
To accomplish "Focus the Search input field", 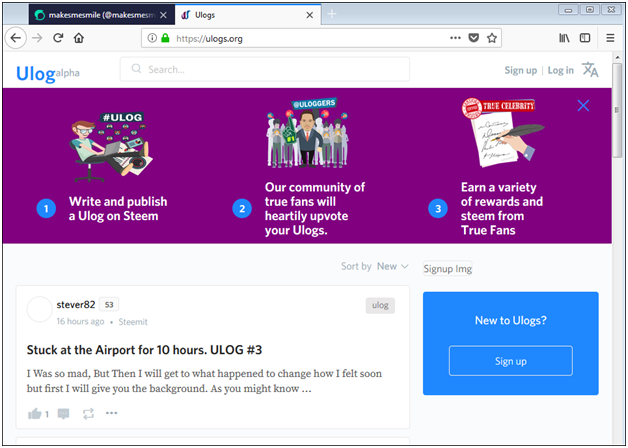I will pos(265,69).
